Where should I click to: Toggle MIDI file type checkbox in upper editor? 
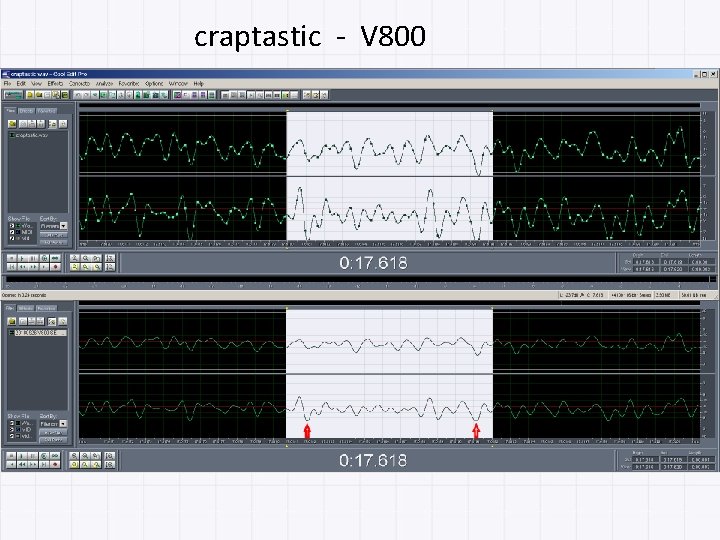12,232
